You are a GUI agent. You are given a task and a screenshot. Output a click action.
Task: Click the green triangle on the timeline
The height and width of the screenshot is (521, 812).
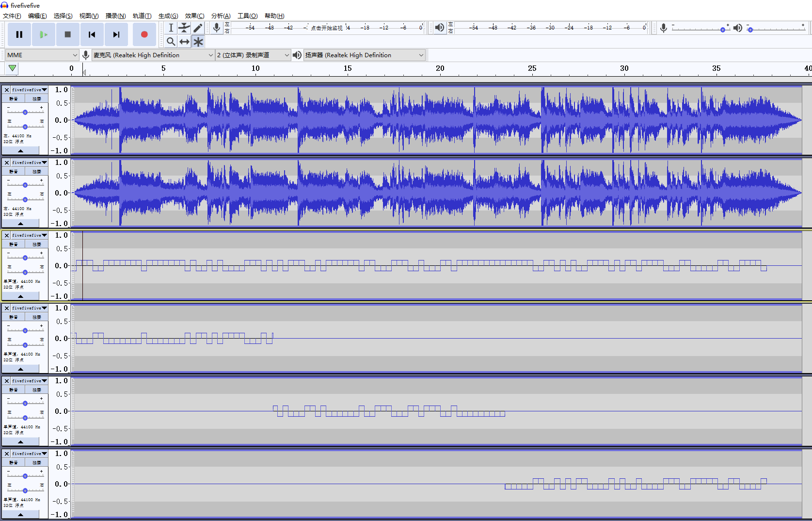click(12, 68)
